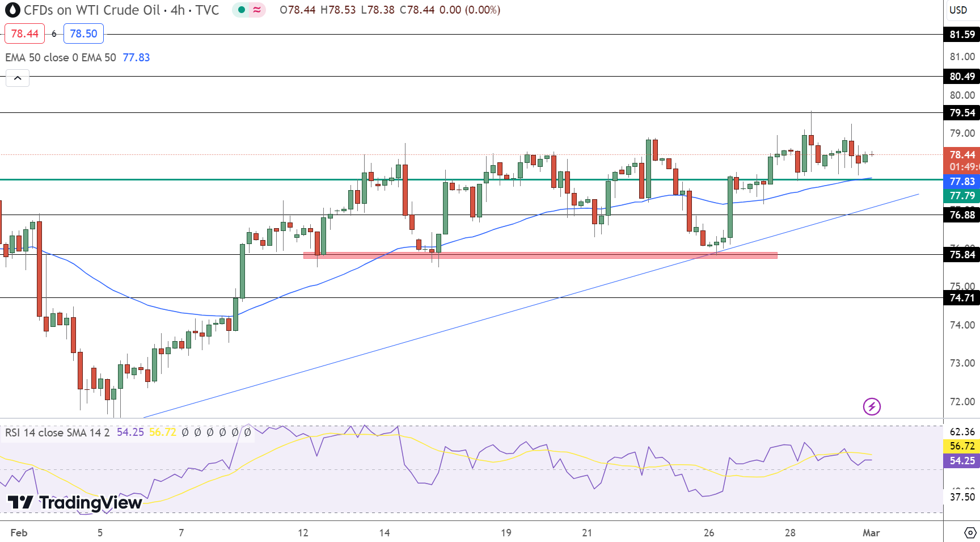Click the red 78.44 sell price button
The width and height of the screenshot is (980, 542).
coord(24,33)
